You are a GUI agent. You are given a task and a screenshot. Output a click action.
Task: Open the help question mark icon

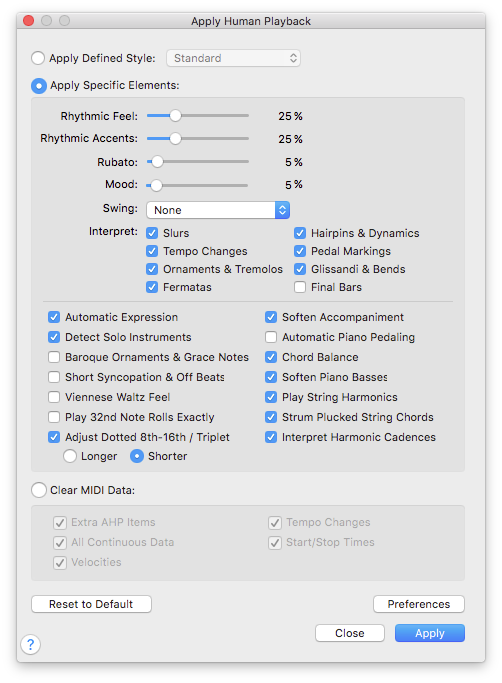(31, 644)
